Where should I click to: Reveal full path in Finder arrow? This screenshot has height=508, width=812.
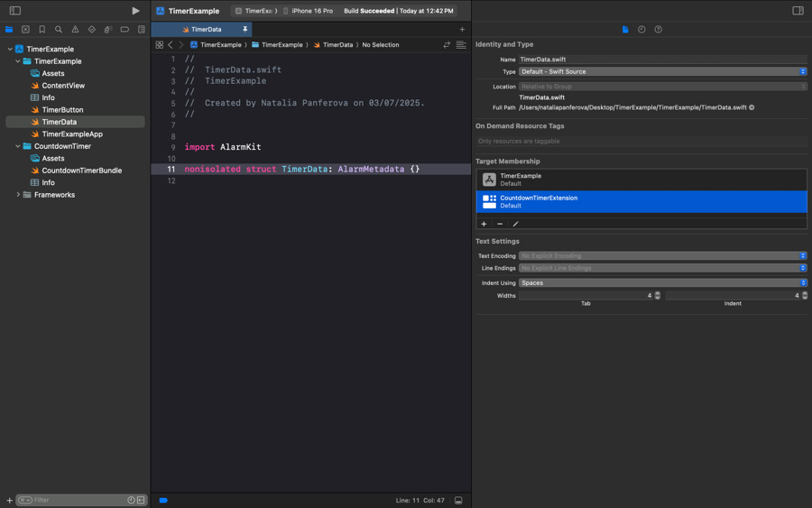752,107
